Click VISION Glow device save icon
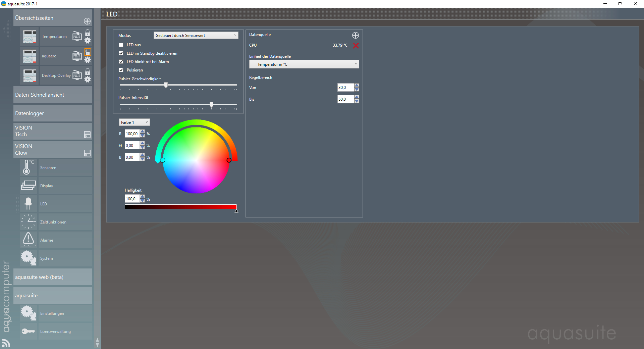The image size is (644, 349). (x=87, y=153)
